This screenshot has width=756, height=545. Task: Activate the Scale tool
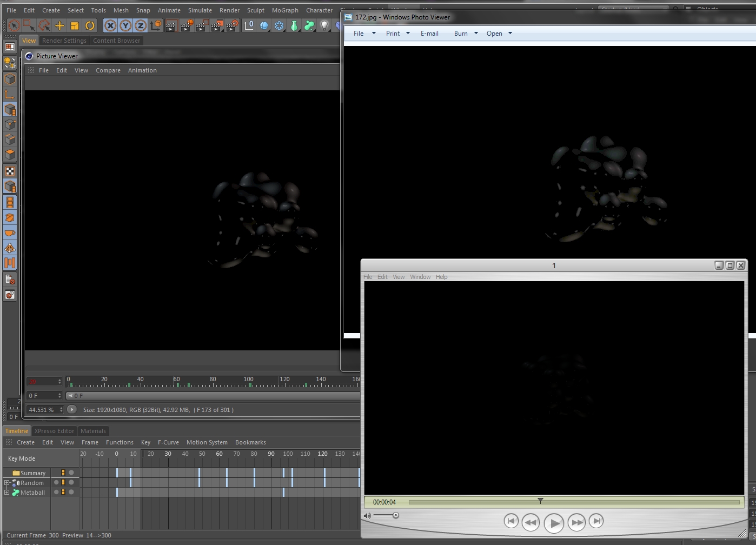point(75,25)
